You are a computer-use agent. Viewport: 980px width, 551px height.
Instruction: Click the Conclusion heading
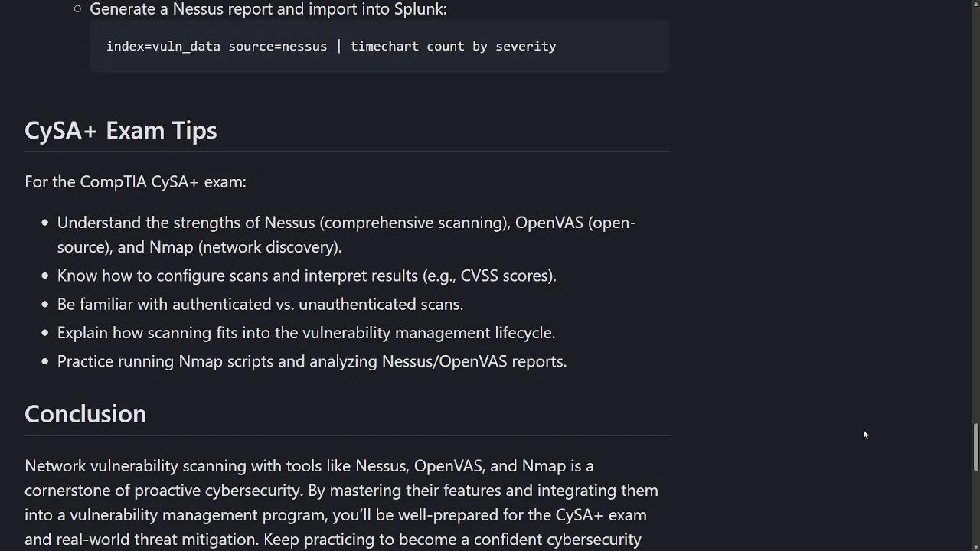(85, 414)
